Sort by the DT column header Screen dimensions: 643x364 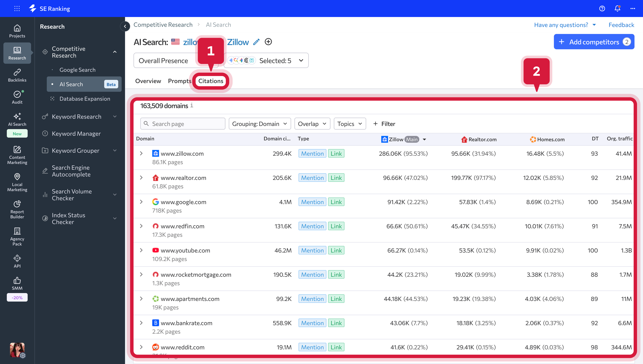[595, 138]
